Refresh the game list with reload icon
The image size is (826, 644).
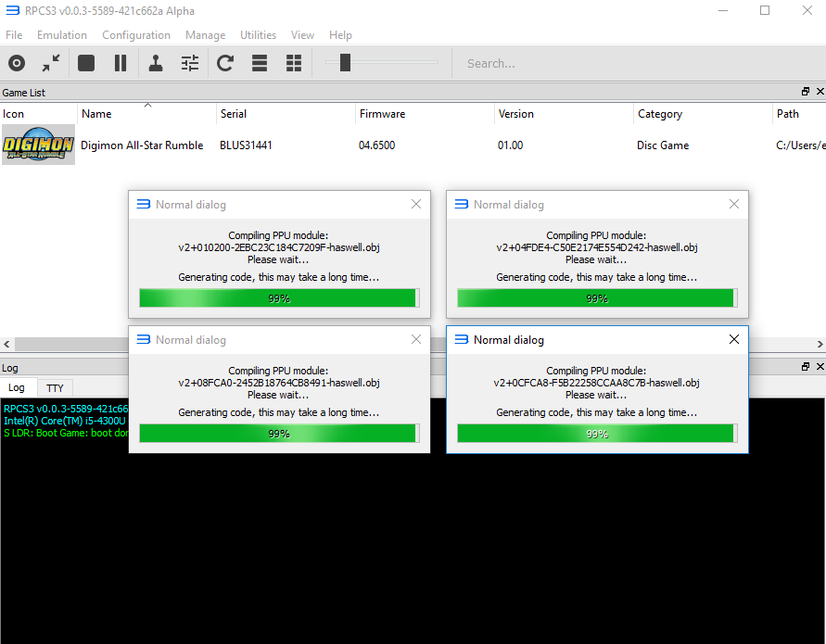click(225, 63)
